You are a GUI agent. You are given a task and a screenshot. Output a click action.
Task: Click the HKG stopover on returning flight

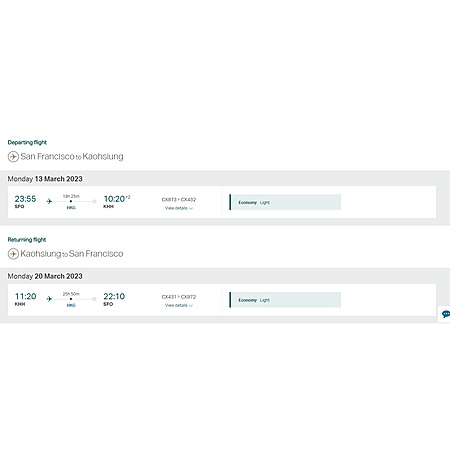pyautogui.click(x=71, y=305)
